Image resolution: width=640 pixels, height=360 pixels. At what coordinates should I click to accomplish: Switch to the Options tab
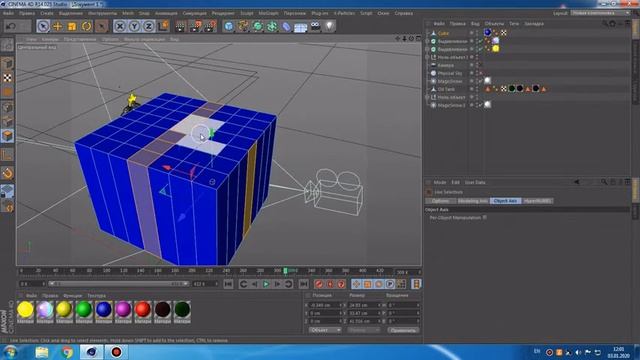(440, 201)
